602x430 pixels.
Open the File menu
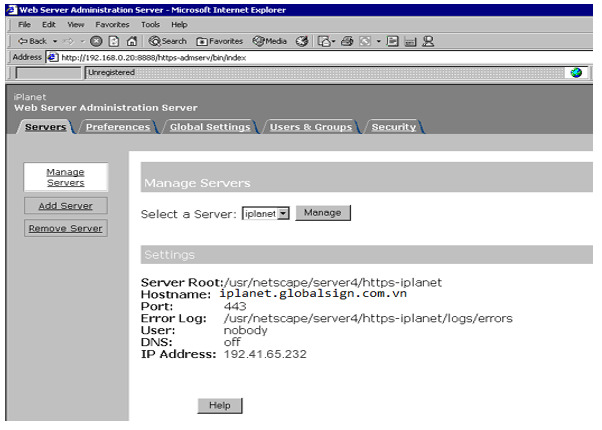24,25
